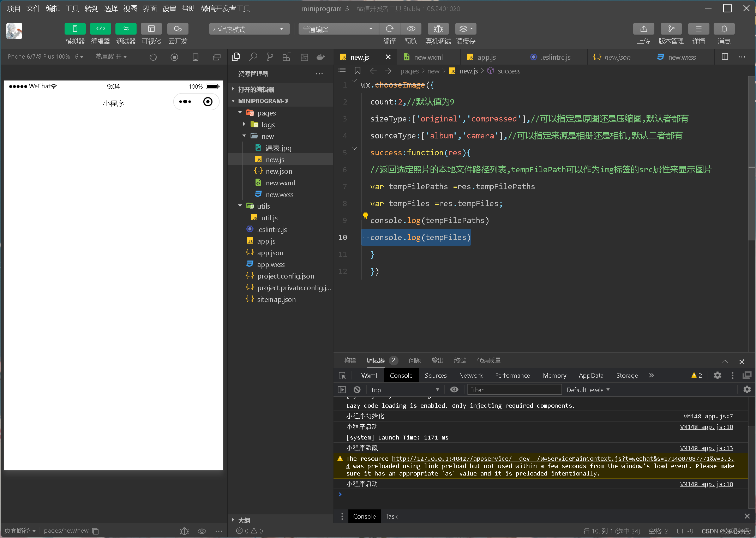The height and width of the screenshot is (538, 756).
Task: Open the Default levels dropdown
Action: point(588,390)
